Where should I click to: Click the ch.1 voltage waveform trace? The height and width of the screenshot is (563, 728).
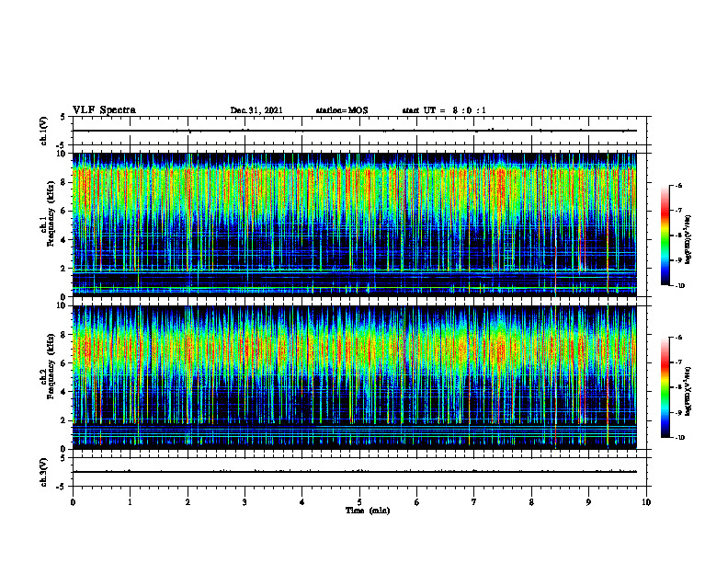[354, 131]
